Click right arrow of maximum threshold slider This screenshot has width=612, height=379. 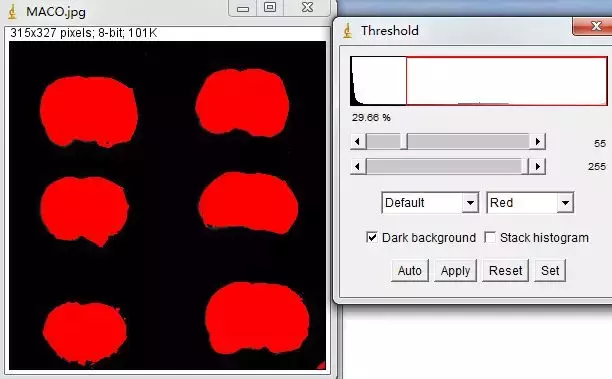coord(537,167)
